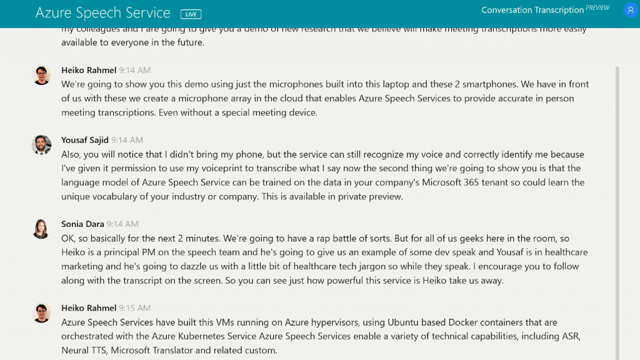Click the transcript vertical scrollbar
Viewport: 640px width, 360px height.
617,212
